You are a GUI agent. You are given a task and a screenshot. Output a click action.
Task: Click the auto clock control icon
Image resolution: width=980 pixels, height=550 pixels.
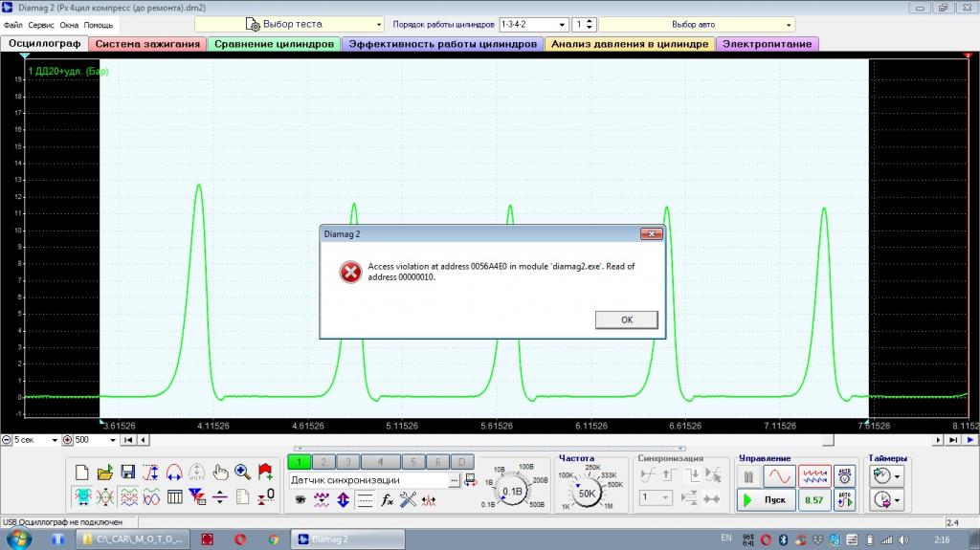[844, 476]
